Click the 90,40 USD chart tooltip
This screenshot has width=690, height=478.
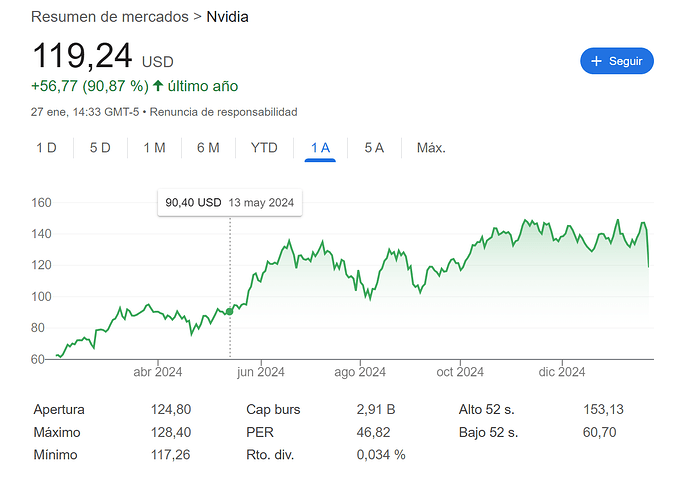click(x=230, y=202)
